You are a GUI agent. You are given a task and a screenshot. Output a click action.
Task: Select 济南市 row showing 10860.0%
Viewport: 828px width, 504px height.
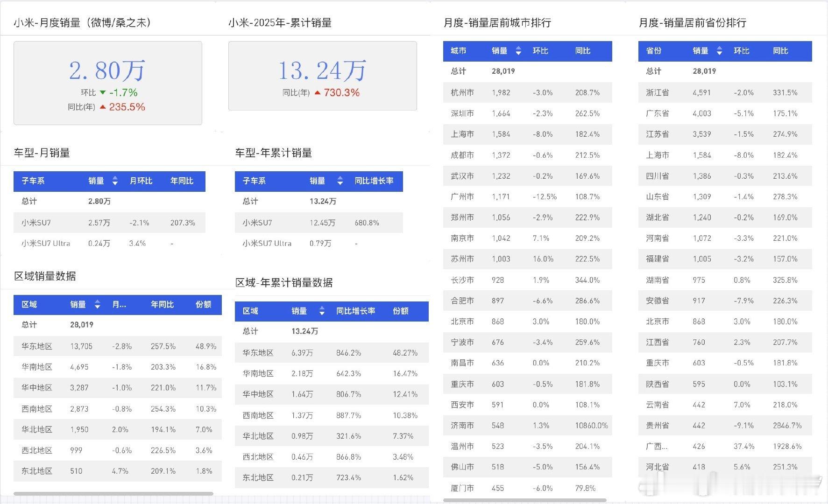[x=527, y=426]
